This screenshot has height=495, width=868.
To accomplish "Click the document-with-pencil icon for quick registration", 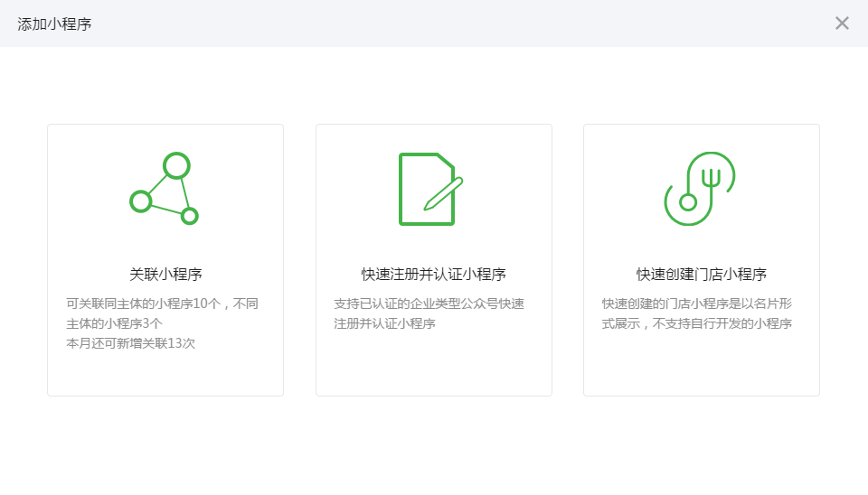I will [x=429, y=190].
